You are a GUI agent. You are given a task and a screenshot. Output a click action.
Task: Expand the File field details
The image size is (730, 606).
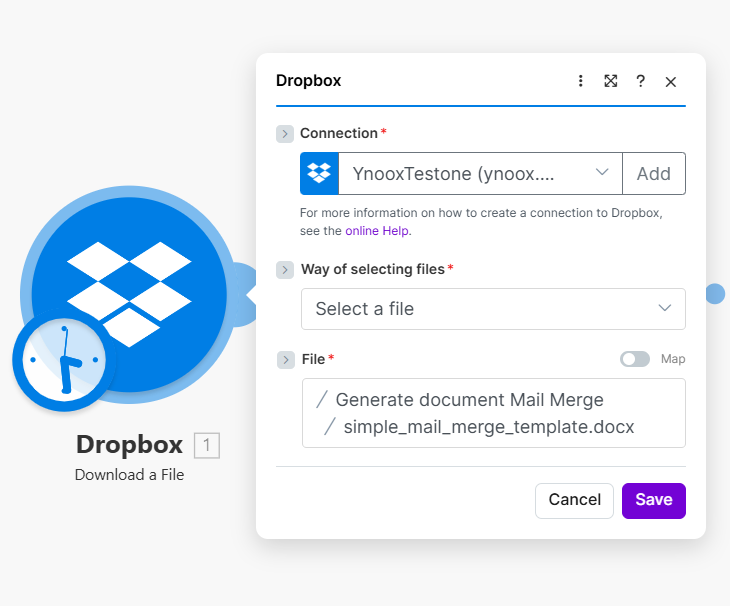tap(285, 359)
